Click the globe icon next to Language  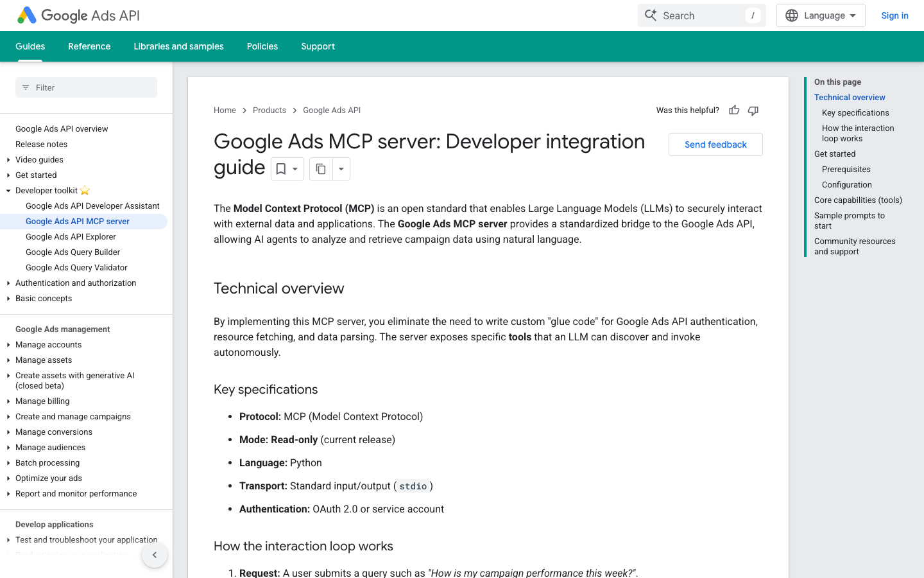click(x=791, y=15)
